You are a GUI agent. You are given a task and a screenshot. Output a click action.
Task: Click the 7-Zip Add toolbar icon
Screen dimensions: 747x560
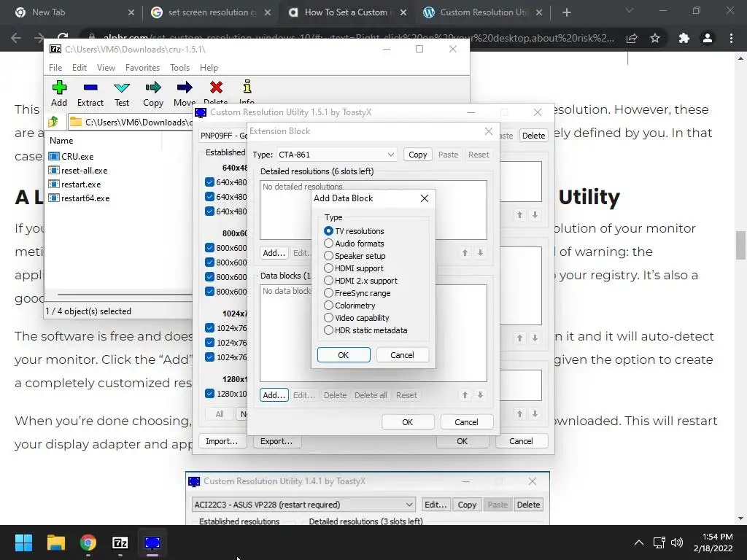pyautogui.click(x=59, y=93)
